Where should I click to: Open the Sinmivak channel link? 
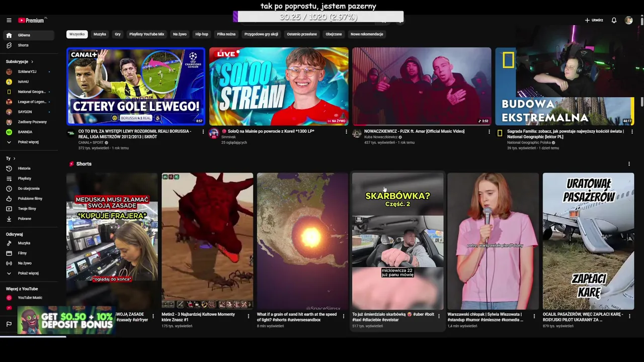228,137
